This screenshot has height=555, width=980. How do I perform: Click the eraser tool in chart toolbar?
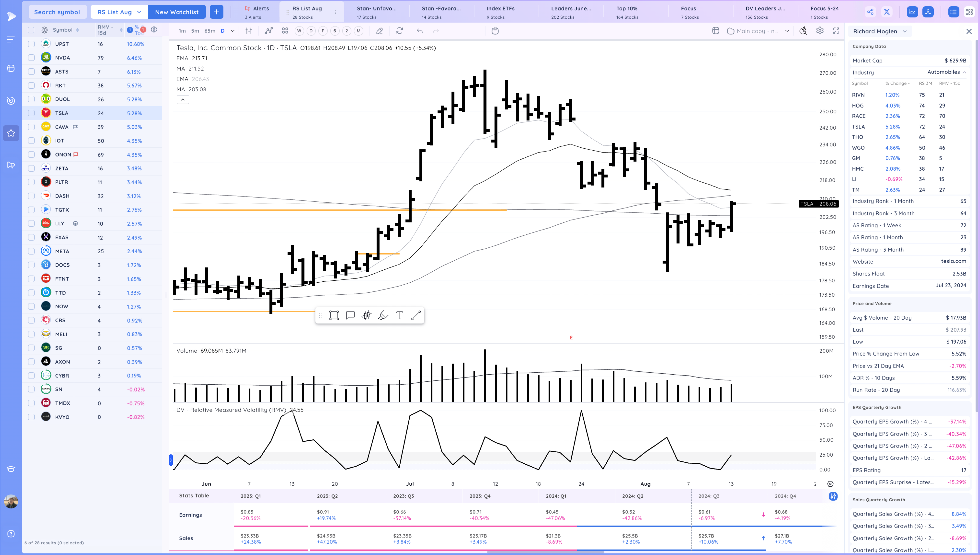[x=379, y=31]
